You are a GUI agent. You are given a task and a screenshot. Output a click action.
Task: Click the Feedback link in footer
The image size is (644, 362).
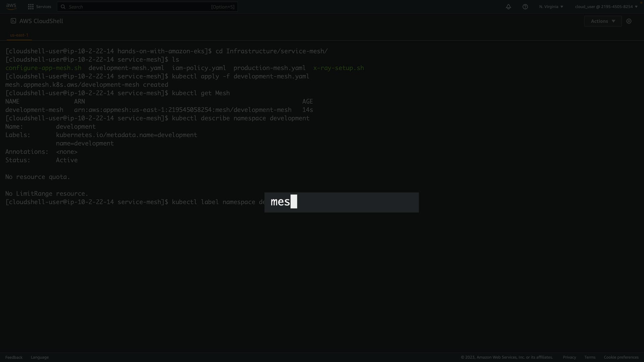click(x=14, y=357)
